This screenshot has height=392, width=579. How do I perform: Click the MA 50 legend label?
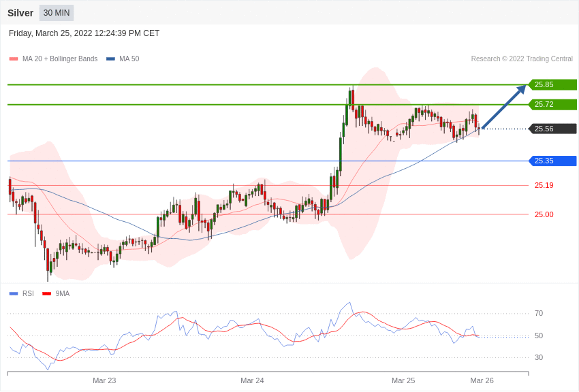pyautogui.click(x=129, y=59)
